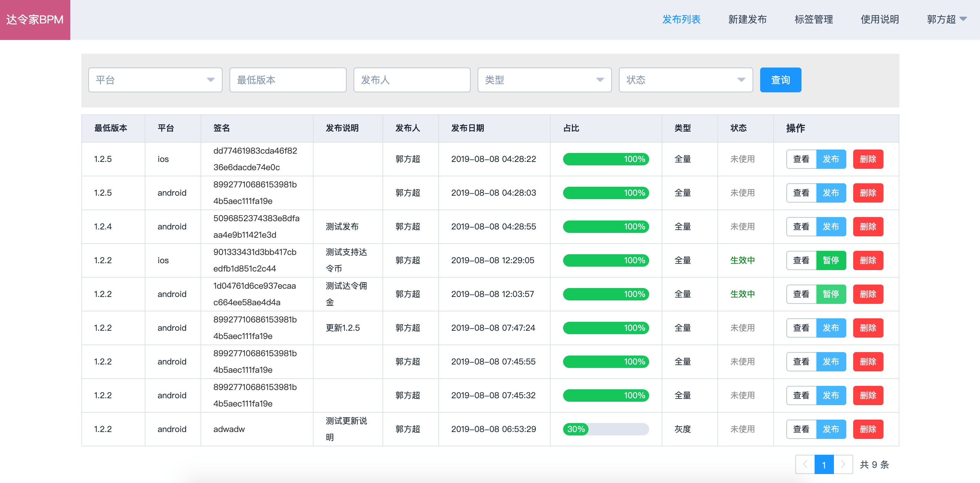View the 1.2.5 ios release

pyautogui.click(x=801, y=160)
